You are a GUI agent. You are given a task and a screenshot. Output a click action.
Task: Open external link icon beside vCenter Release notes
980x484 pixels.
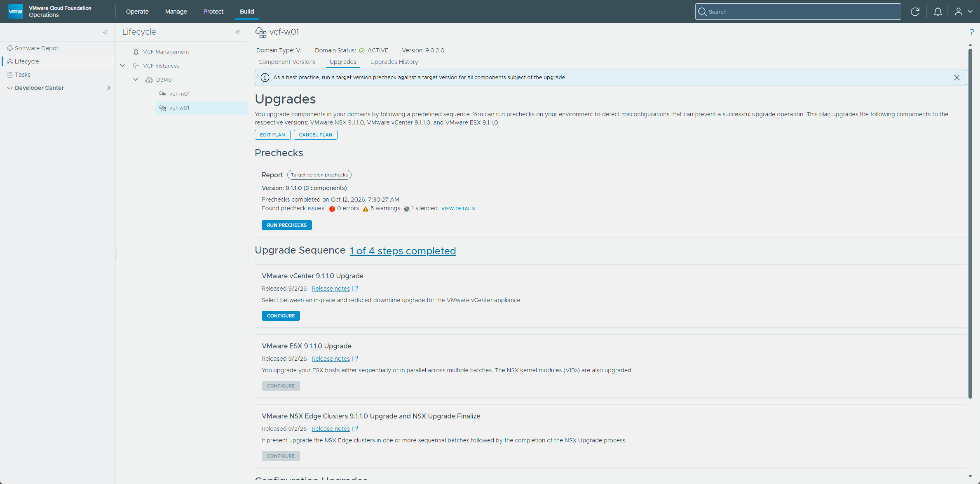pyautogui.click(x=355, y=289)
